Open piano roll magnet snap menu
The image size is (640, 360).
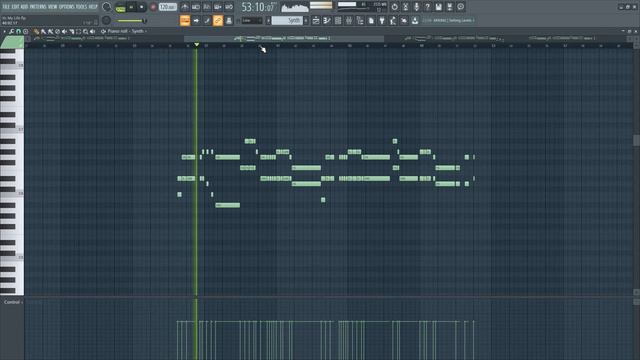pyautogui.click(x=18, y=31)
